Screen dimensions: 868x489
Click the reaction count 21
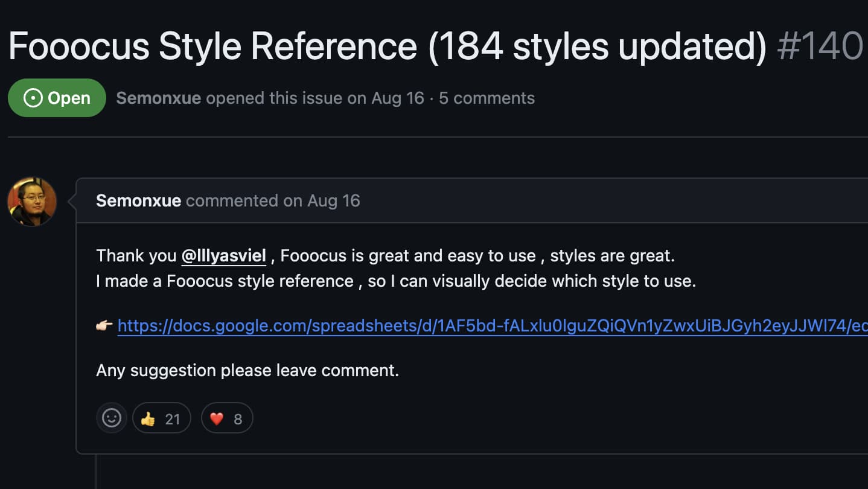click(x=173, y=419)
